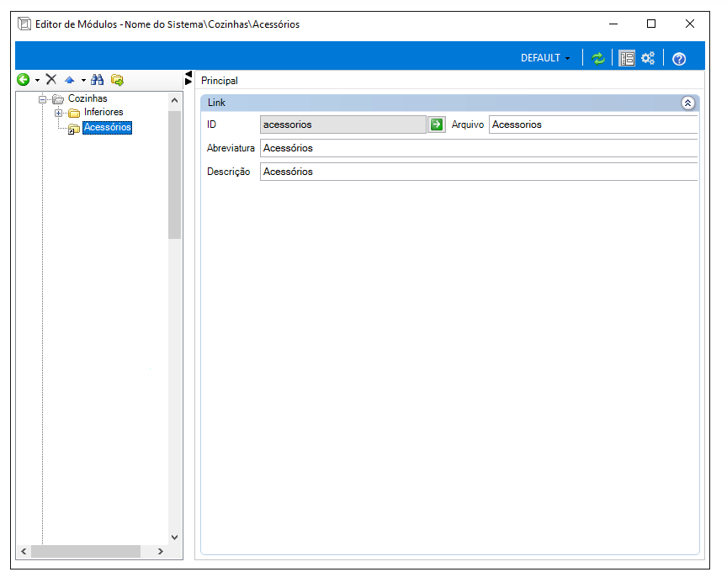Click the X delete icon in tree toolbar
This screenshot has height=588, width=727.
[51, 80]
